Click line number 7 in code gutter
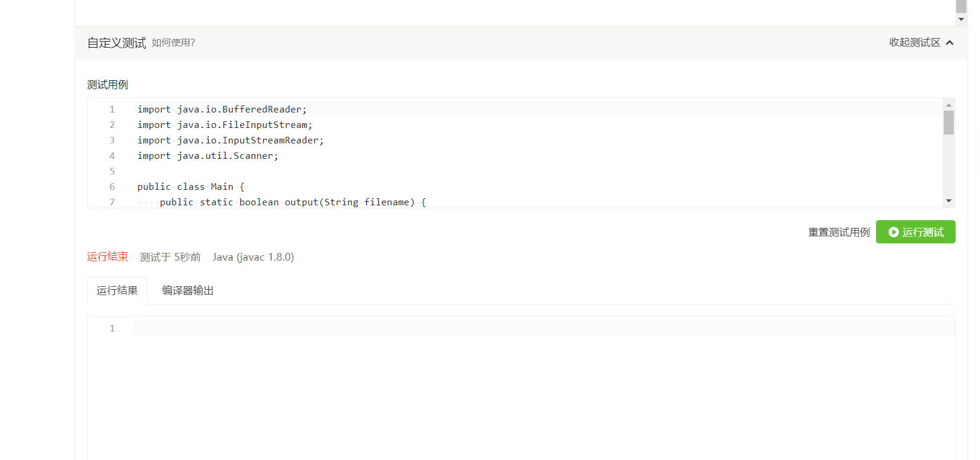The width and height of the screenshot is (980, 460). tap(112, 202)
